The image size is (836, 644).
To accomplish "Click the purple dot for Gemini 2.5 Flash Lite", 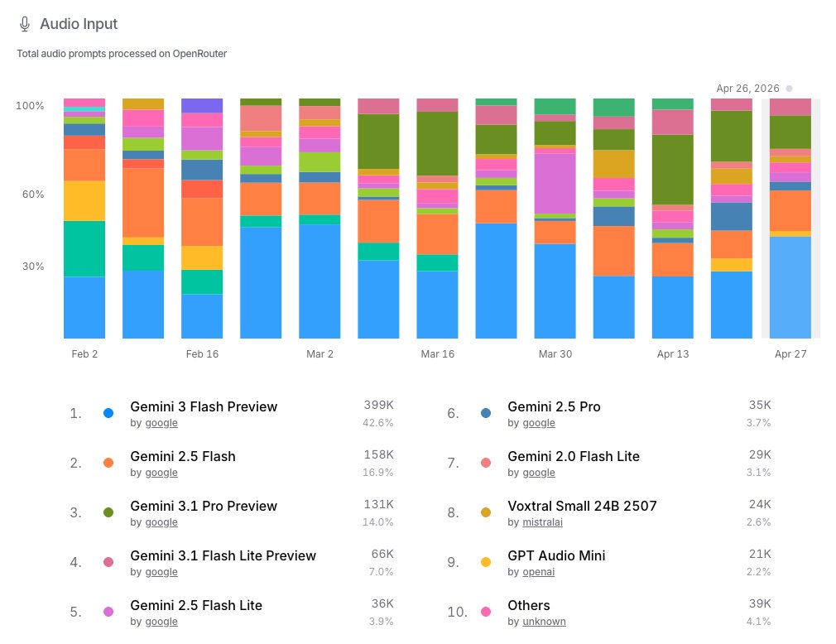I will (108, 612).
